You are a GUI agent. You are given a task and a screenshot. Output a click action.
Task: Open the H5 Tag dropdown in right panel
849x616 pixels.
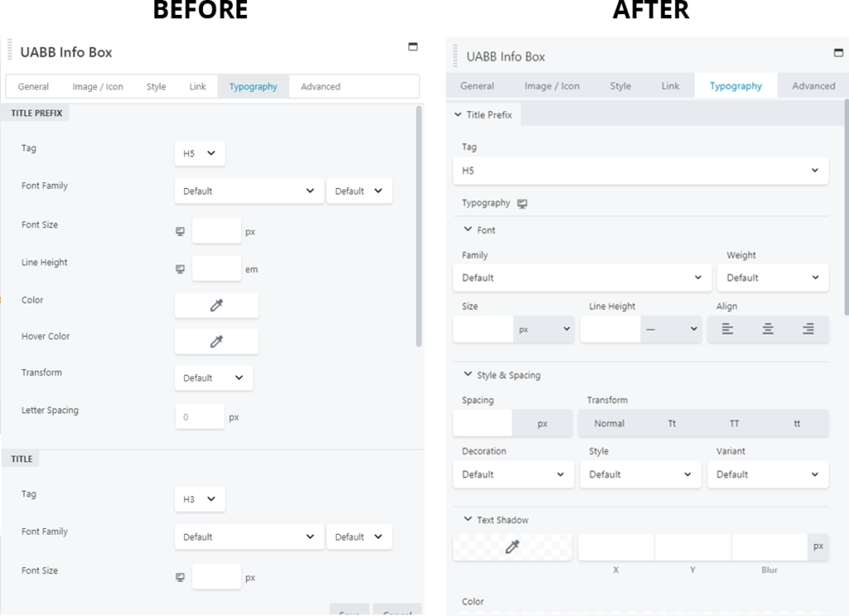[640, 171]
